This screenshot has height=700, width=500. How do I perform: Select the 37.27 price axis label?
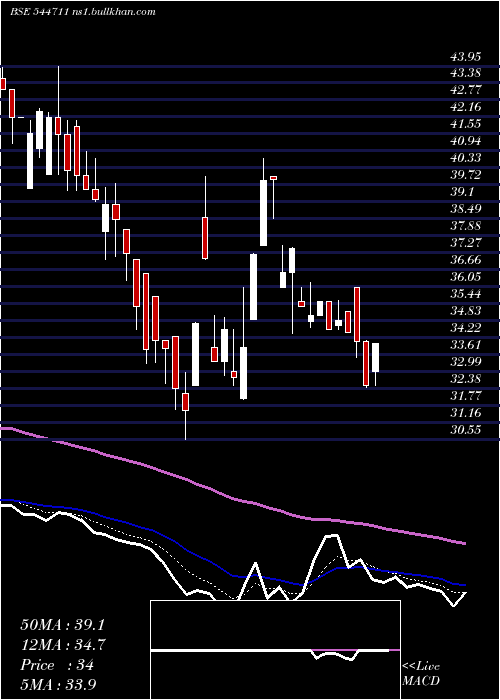tap(466, 243)
